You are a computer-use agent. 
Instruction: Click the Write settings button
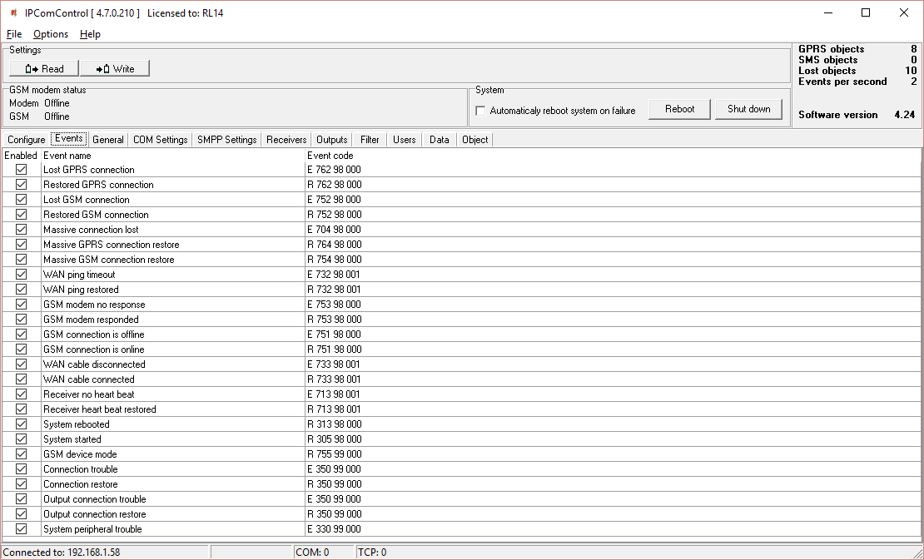[x=115, y=68]
